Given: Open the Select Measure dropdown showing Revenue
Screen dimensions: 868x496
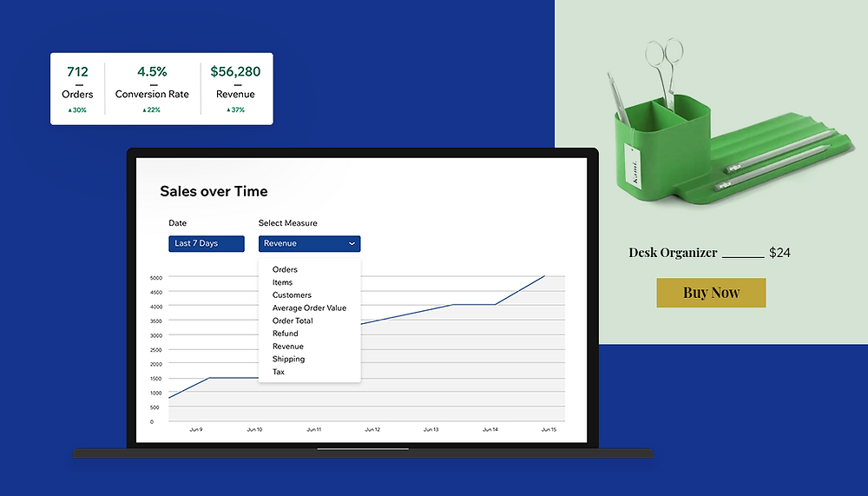Looking at the screenshot, I should click(310, 244).
